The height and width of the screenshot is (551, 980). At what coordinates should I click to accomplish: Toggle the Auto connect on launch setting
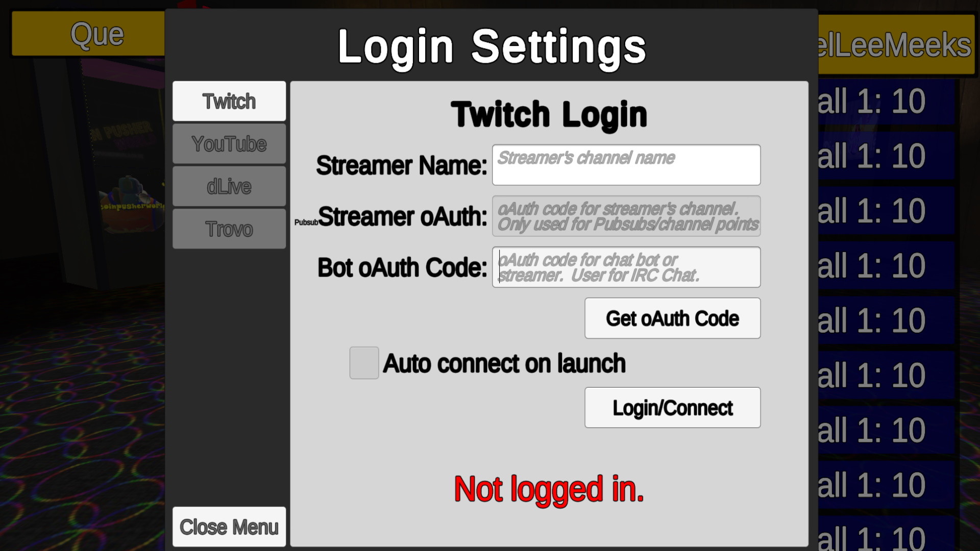[363, 363]
